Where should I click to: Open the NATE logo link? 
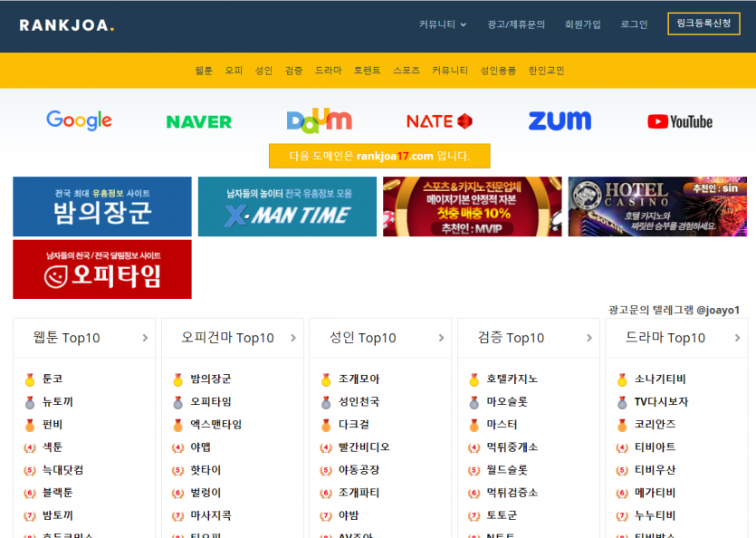tap(439, 121)
